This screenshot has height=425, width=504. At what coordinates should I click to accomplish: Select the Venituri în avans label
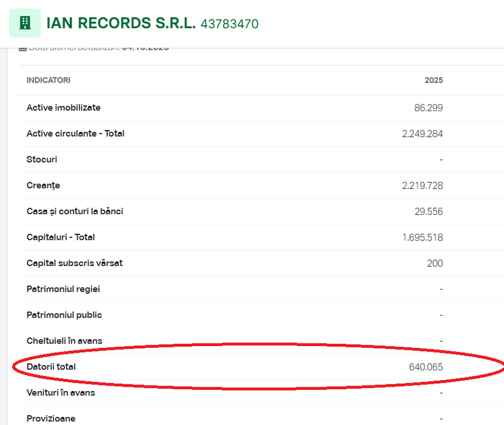[x=61, y=392]
